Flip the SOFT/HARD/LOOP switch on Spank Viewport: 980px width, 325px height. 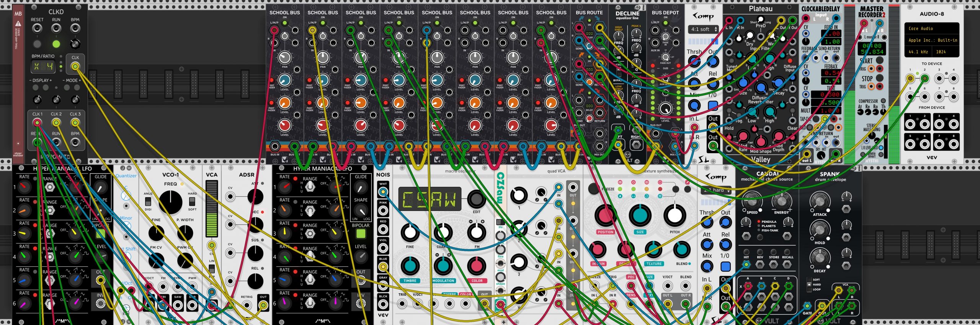point(809,284)
